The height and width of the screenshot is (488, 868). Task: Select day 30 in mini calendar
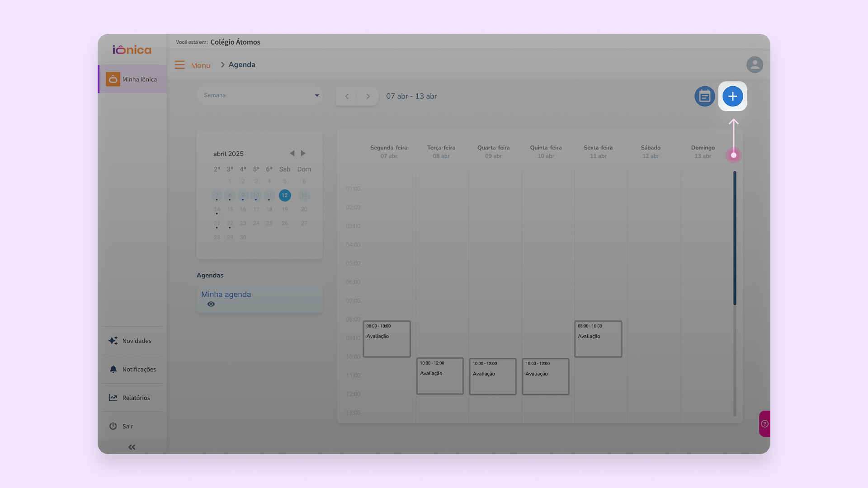(243, 237)
